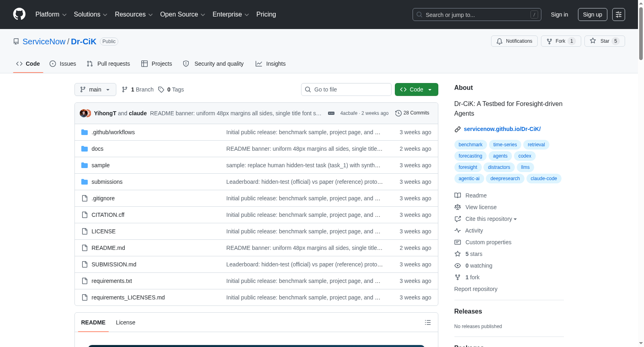This screenshot has height=347, width=644.
Task: Switch to the Pull requests tab
Action: [x=108, y=64]
